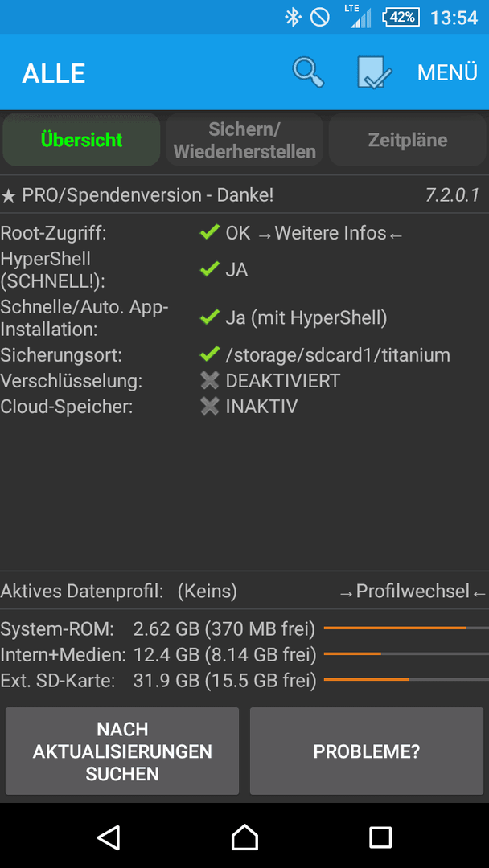
Task: Open the MENÜ dropdown
Action: tap(447, 72)
